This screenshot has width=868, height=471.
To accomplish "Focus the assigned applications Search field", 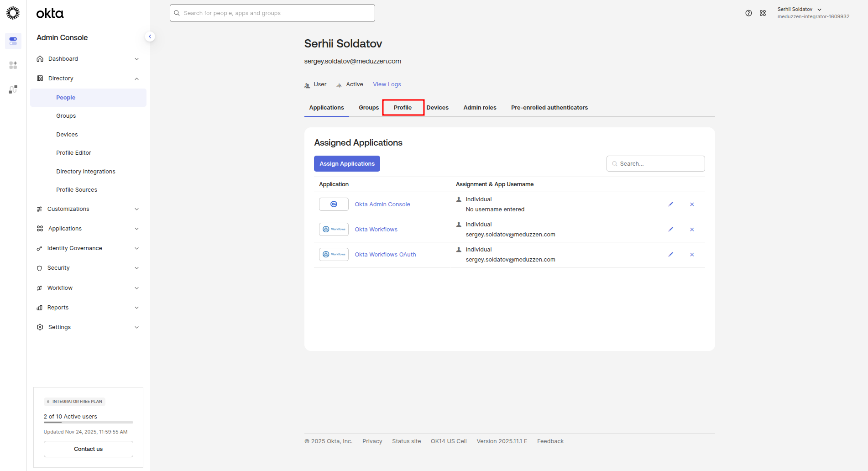I will (656, 164).
